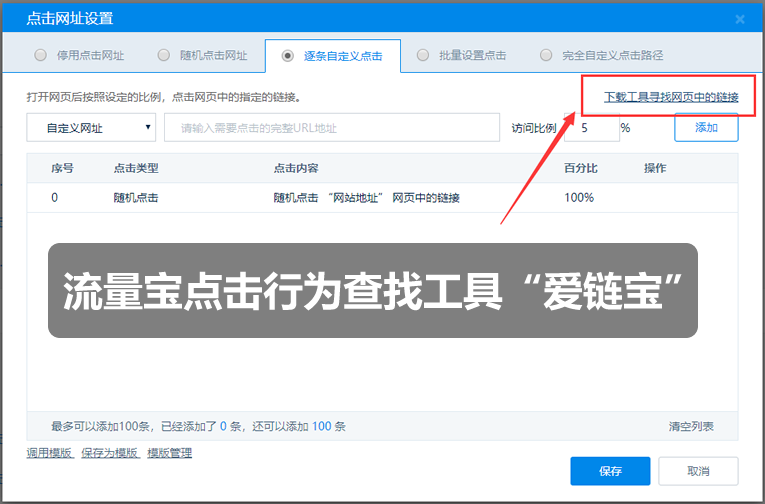Click the 百分比 column header
The height and width of the screenshot is (504, 765).
(581, 168)
